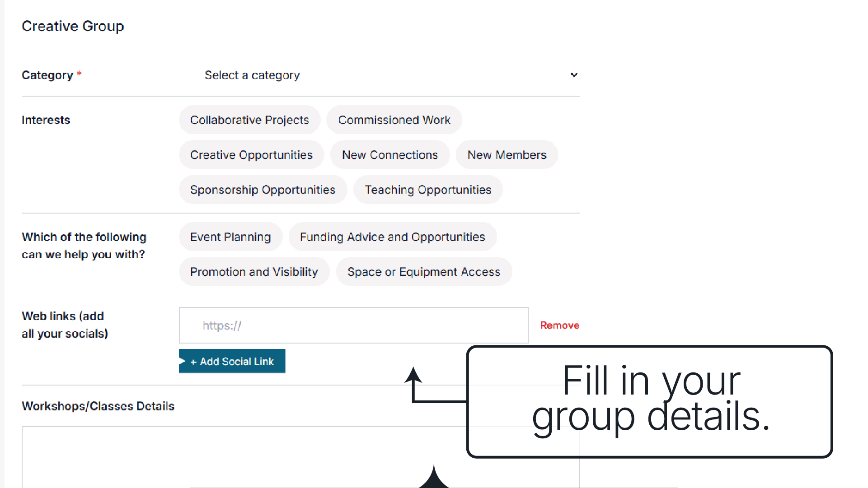Toggle Commissioned Work interest chip
The height and width of the screenshot is (488, 868).
pos(394,120)
